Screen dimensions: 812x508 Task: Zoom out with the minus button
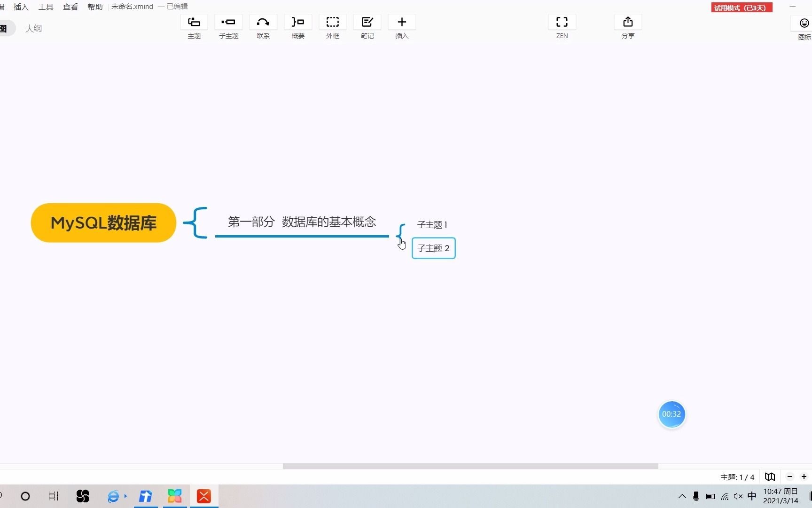pos(790,477)
